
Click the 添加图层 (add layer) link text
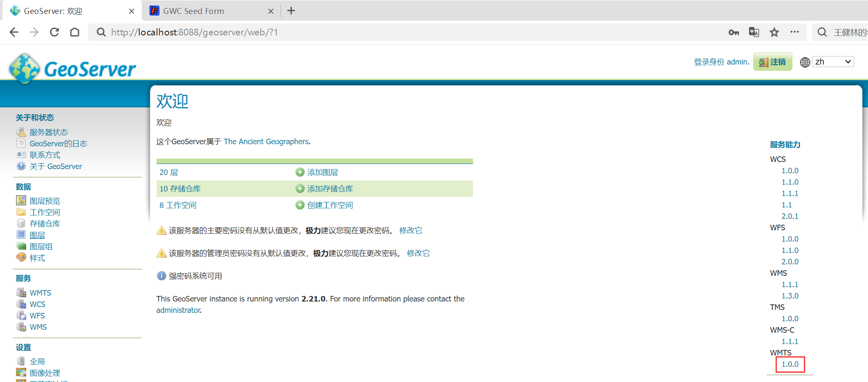322,172
